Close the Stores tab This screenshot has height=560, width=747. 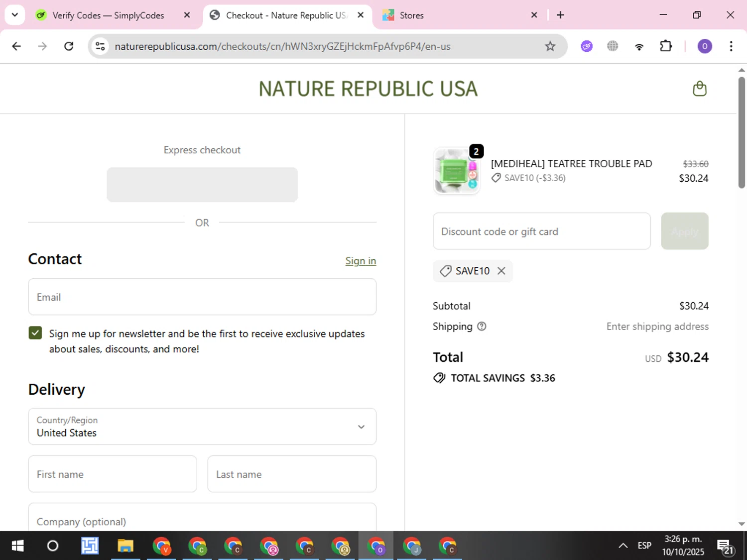(534, 15)
